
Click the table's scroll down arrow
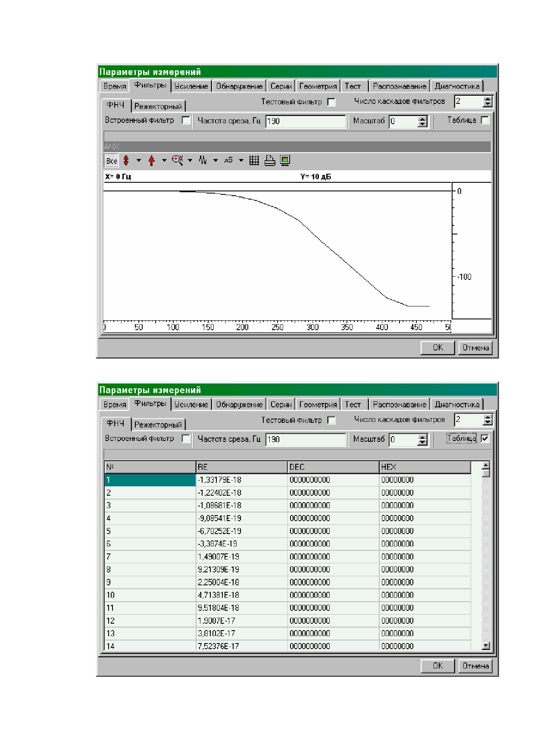486,646
